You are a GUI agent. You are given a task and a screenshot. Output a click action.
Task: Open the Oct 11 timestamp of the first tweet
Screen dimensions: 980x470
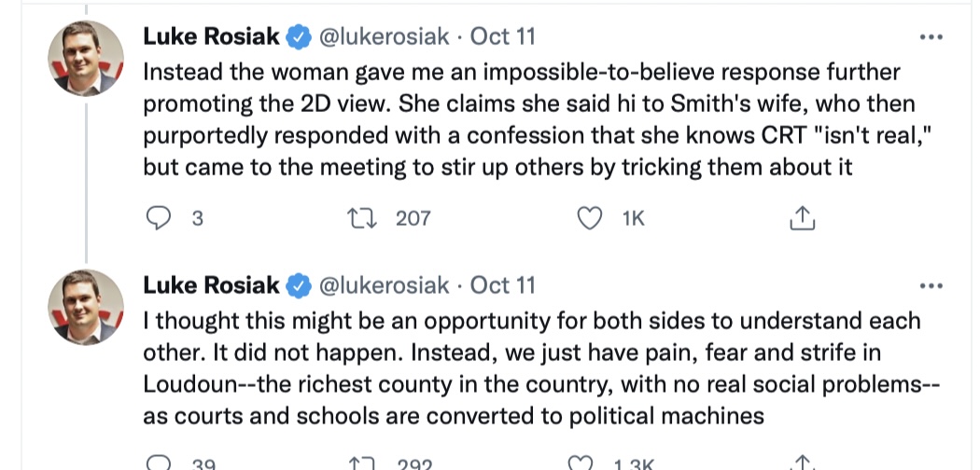click(x=503, y=36)
